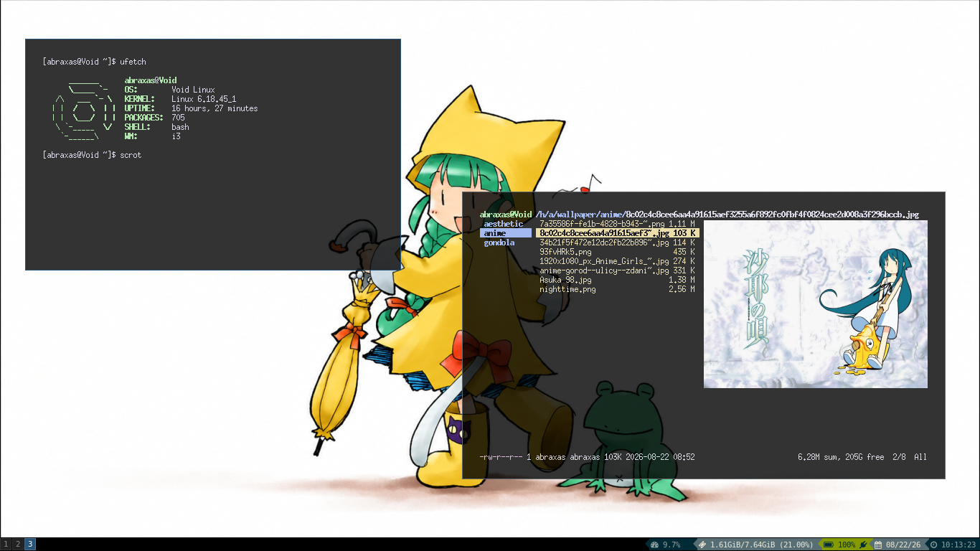This screenshot has width=980, height=551.
Task: Switch to i3 workspace 1
Action: point(6,545)
